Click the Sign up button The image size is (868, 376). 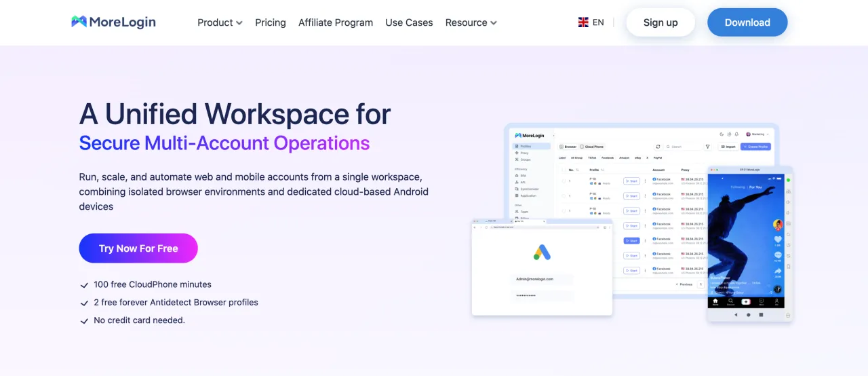[x=660, y=22]
